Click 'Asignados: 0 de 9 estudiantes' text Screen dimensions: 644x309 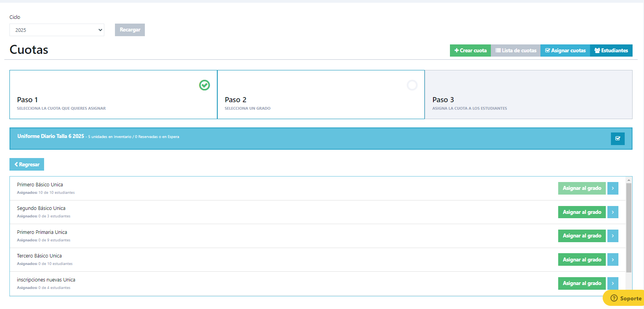44,240
